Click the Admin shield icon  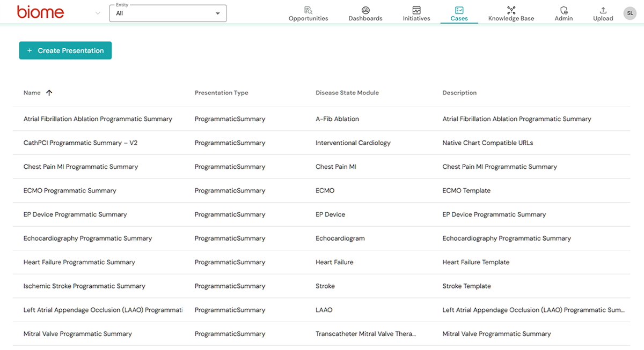tap(563, 10)
